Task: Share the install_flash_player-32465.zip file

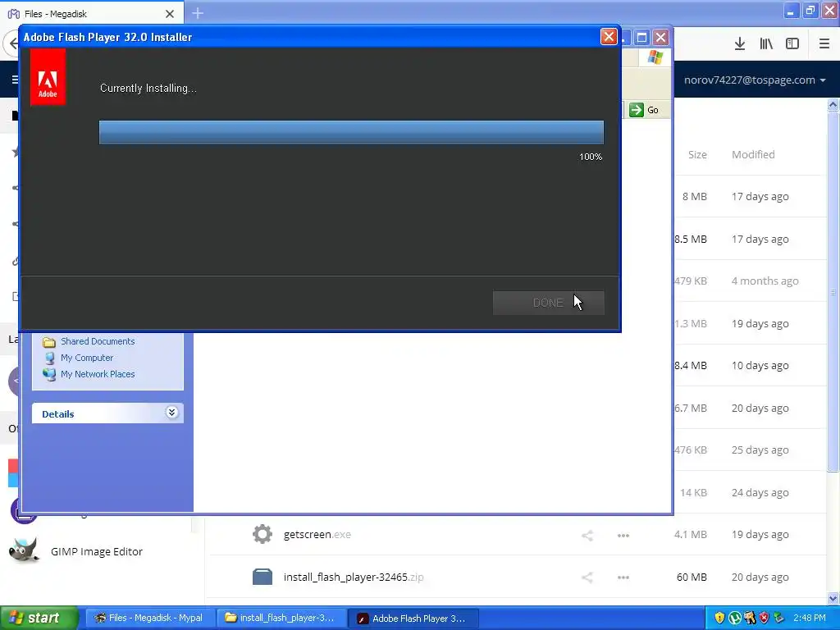Action: tap(587, 577)
